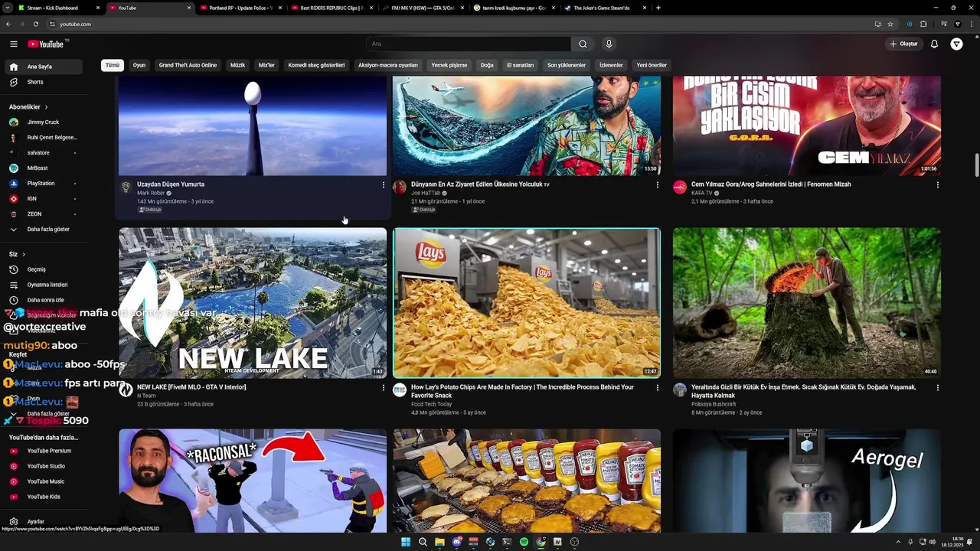980x551 pixels.
Task: Click the Oluştur create button
Action: point(903,44)
